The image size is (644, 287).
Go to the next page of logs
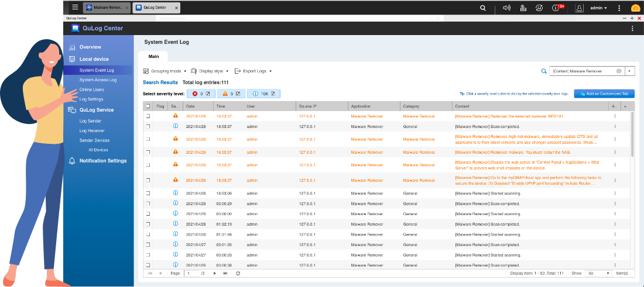click(215, 273)
